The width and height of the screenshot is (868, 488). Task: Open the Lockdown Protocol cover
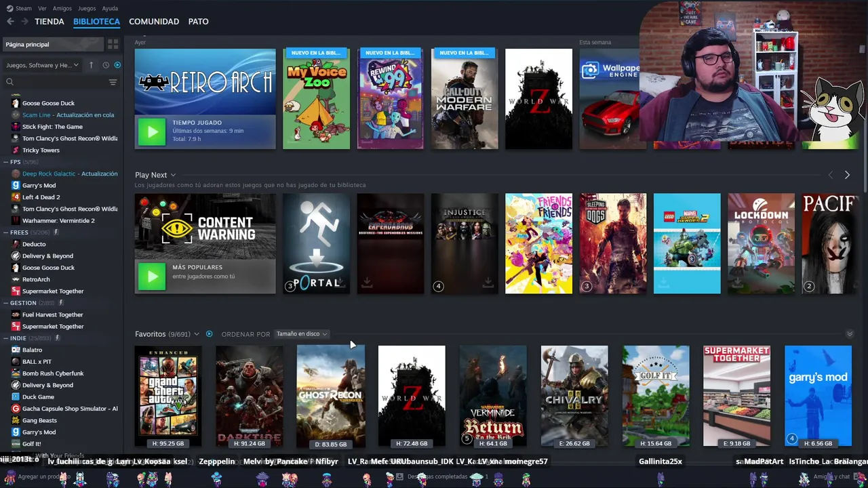point(761,244)
